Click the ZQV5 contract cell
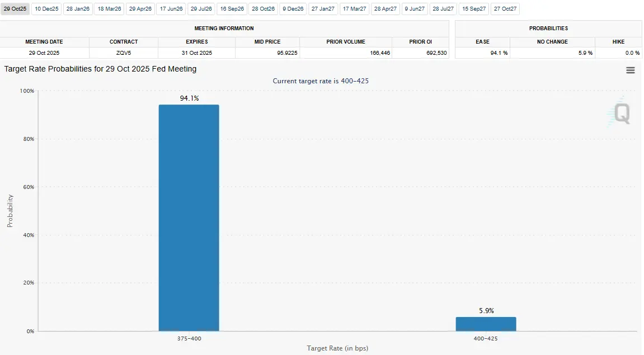The width and height of the screenshot is (644, 355). click(x=124, y=53)
